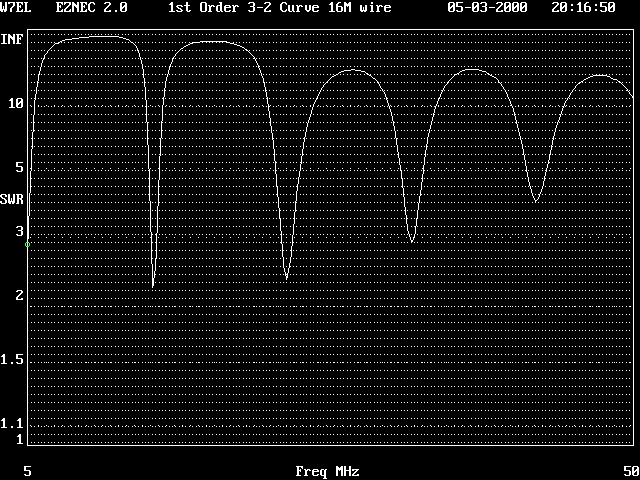Click the EZNEC 2.0 program title
This screenshot has width=640, height=480.
click(91, 7)
